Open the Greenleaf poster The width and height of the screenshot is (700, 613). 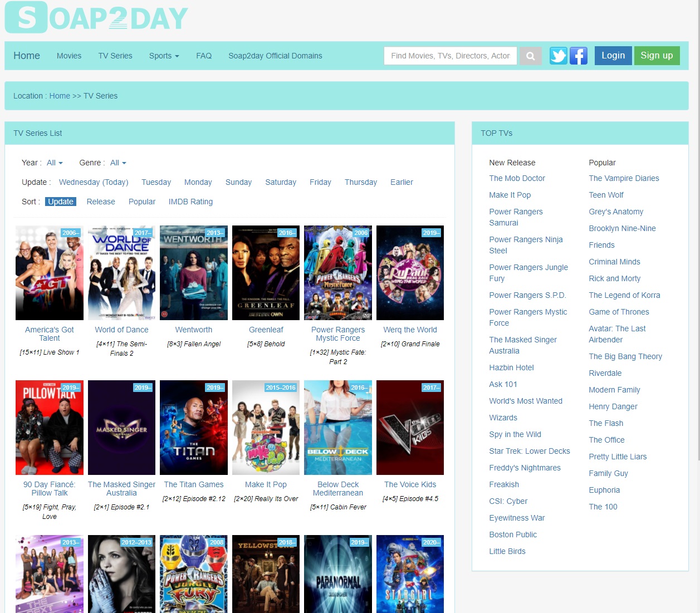266,273
